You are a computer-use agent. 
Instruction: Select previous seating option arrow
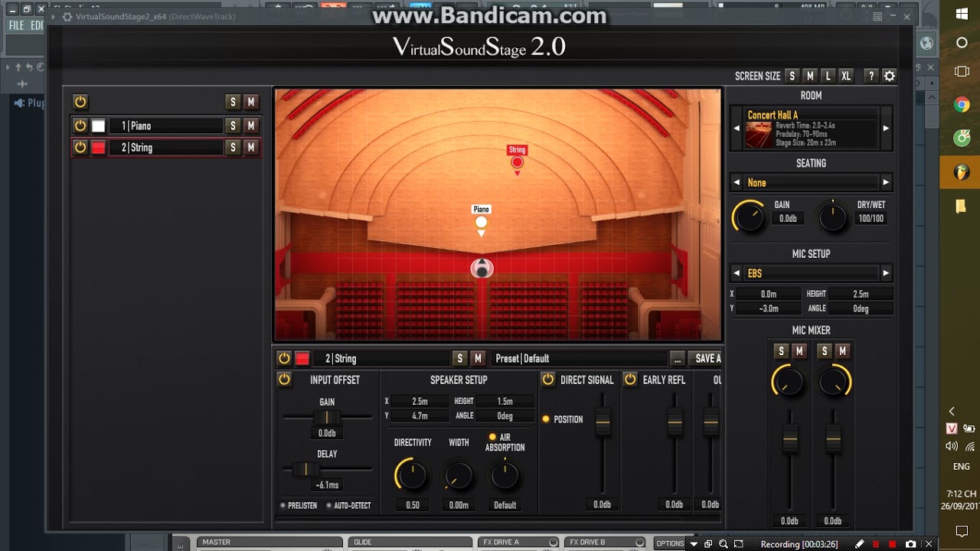point(737,182)
